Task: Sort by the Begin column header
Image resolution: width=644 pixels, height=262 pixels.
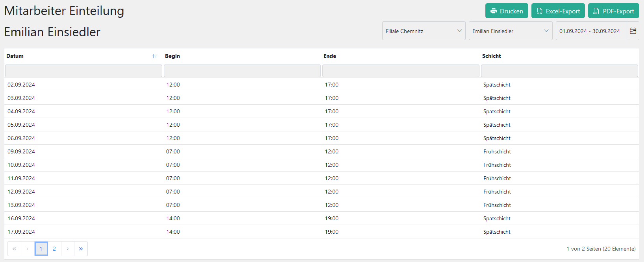Action: (172, 56)
